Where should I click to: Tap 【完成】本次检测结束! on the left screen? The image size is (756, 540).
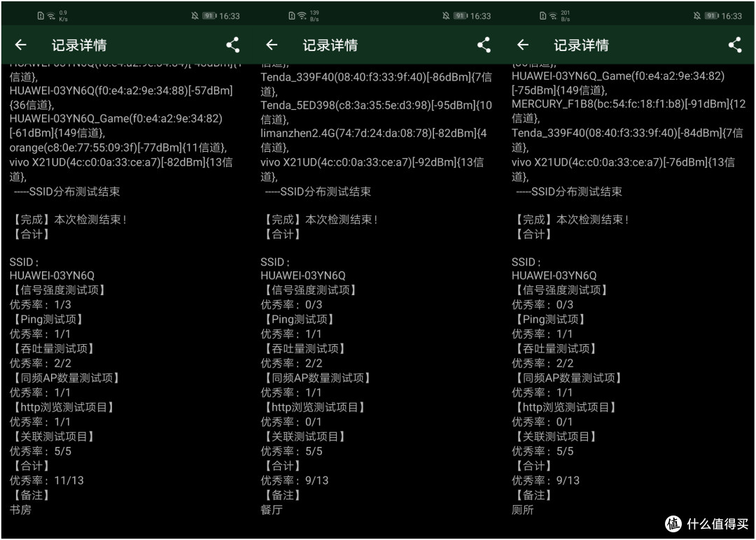point(69,220)
